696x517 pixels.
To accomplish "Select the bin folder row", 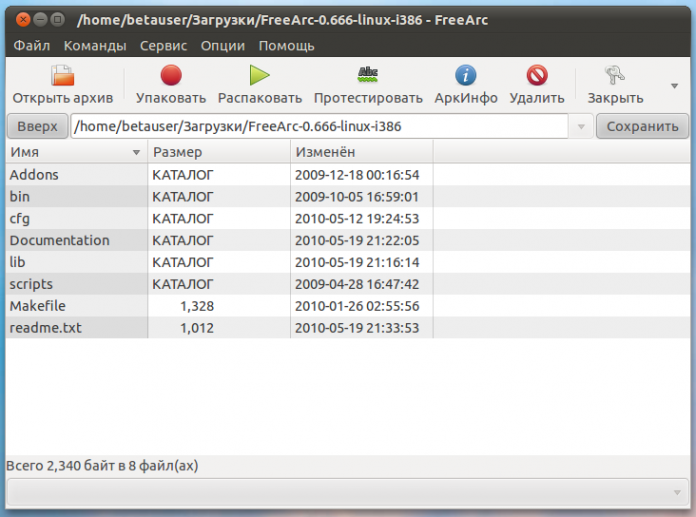I will click(x=348, y=197).
